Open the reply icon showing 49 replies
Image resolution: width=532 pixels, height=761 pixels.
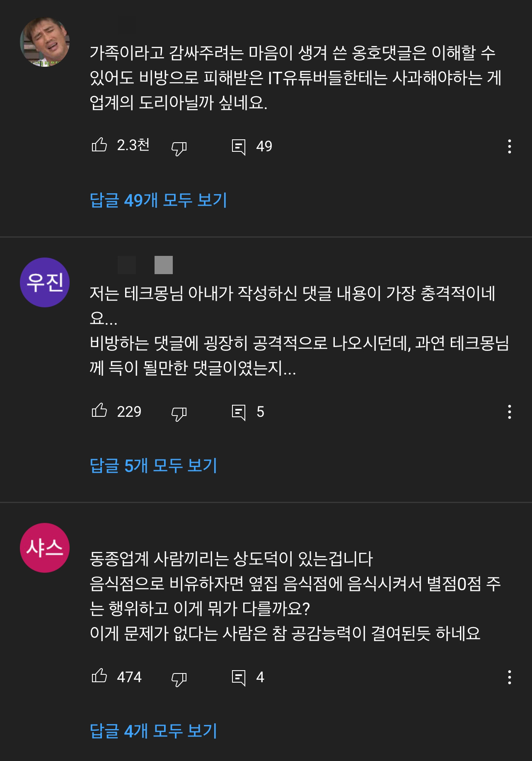[238, 146]
